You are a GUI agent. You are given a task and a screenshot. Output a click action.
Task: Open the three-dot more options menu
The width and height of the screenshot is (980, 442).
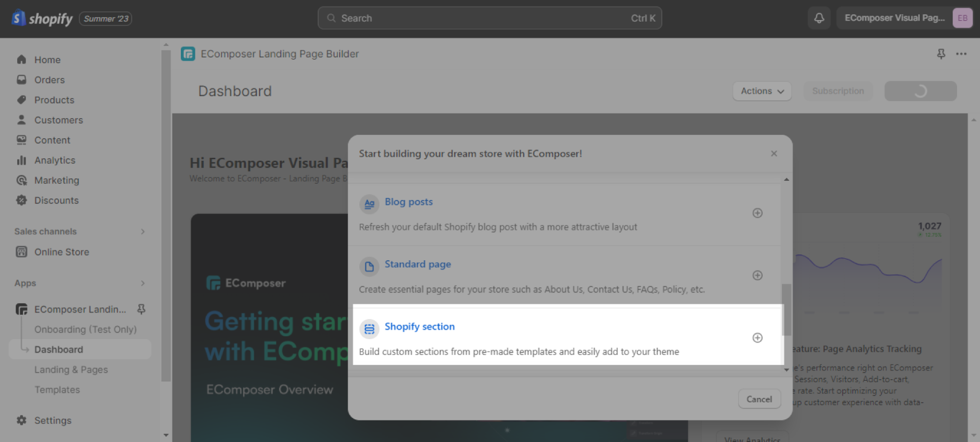click(x=961, y=54)
